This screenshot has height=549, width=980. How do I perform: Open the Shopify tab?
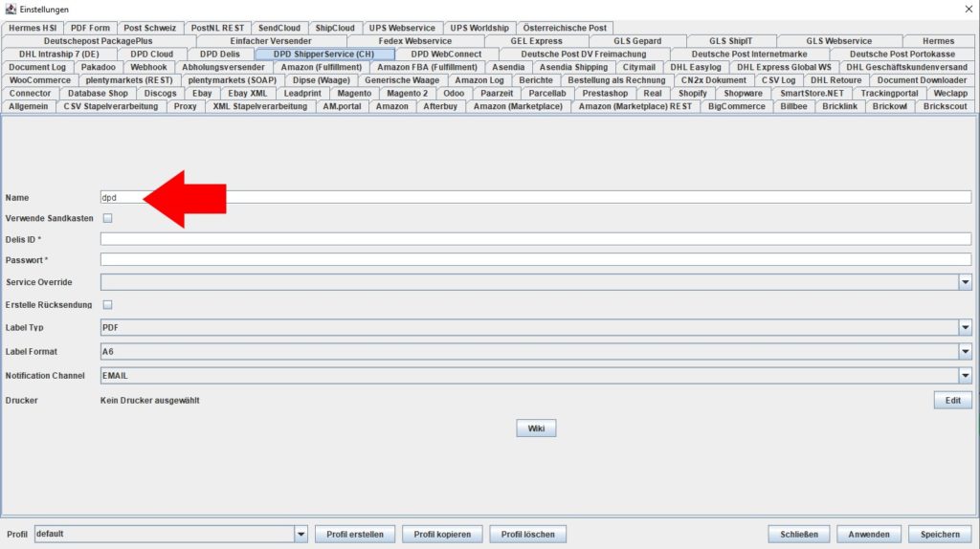[x=693, y=94]
